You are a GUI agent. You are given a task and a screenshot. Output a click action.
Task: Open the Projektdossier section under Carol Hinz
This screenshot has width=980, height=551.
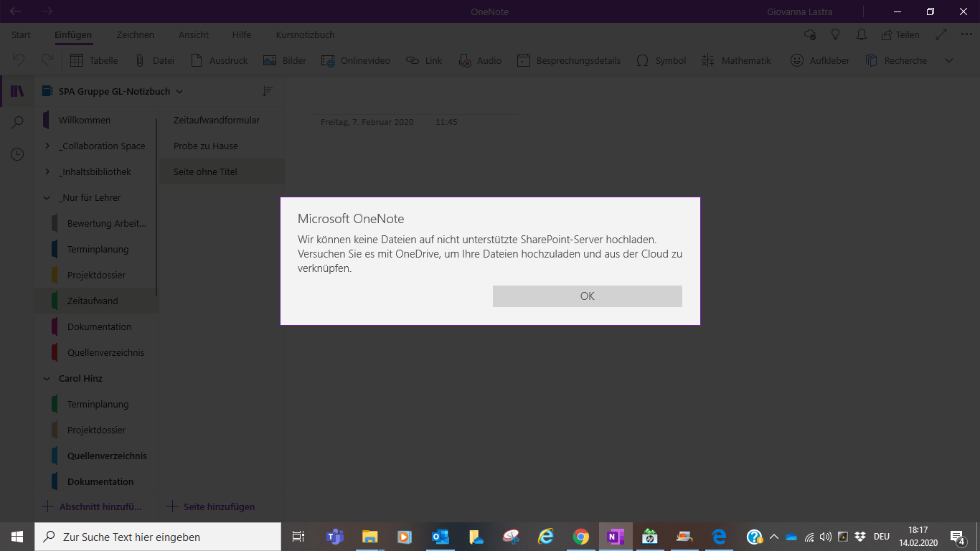click(x=96, y=430)
